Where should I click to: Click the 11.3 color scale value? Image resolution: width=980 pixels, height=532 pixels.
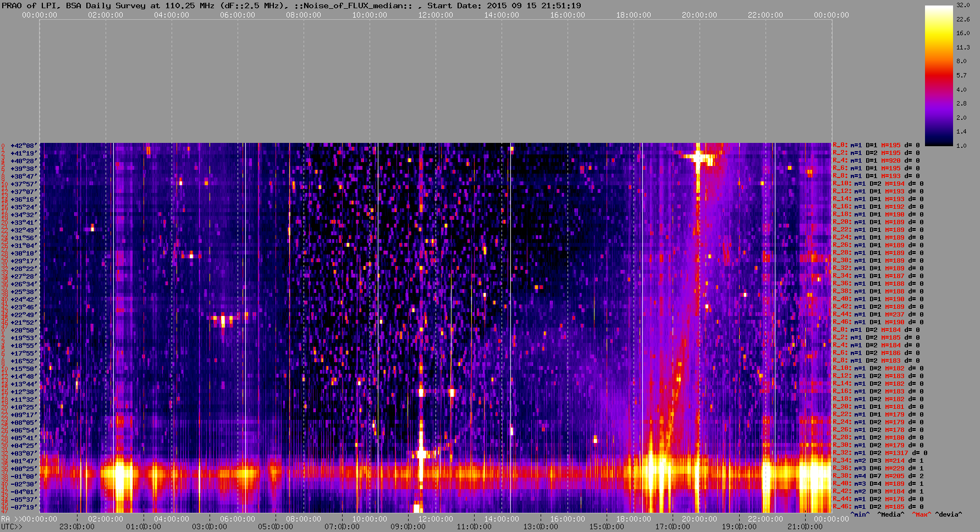pyautogui.click(x=963, y=47)
